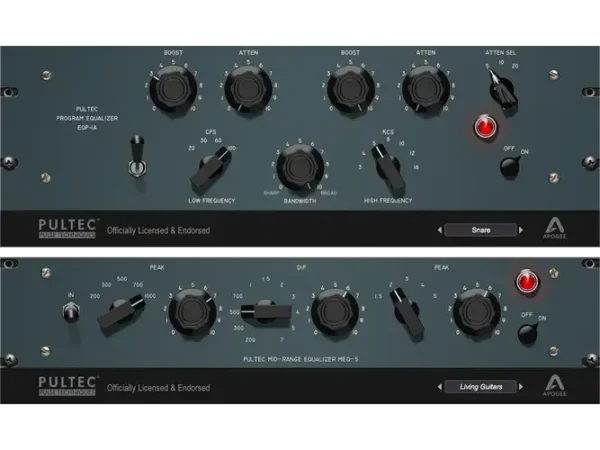
Task: Click the 'LOW FREQUENCY' label
Action: click(212, 201)
